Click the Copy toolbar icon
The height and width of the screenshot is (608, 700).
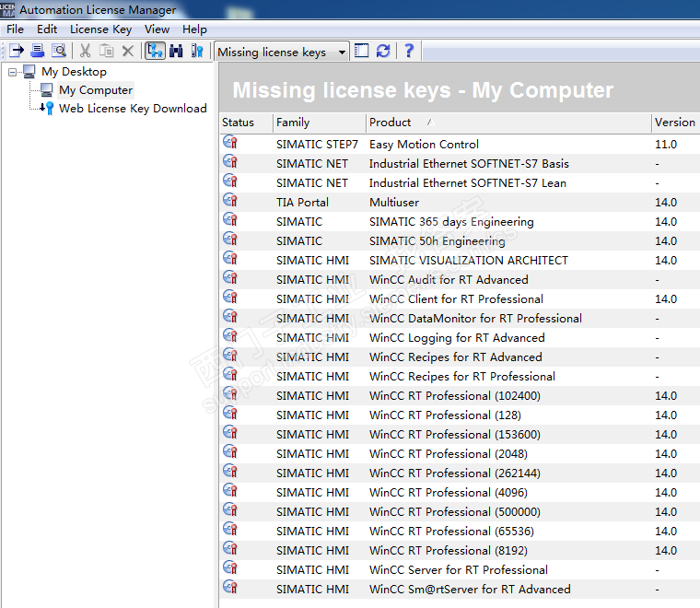[x=106, y=51]
